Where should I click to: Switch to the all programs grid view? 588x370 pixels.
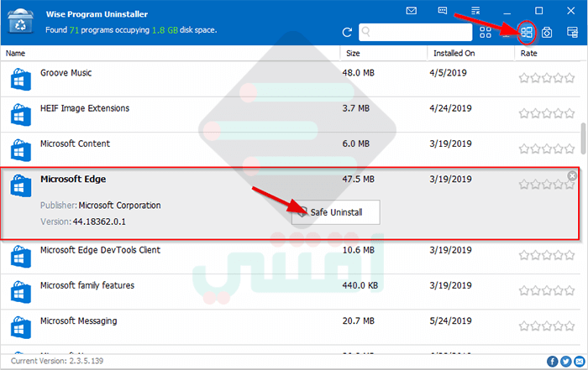[486, 32]
